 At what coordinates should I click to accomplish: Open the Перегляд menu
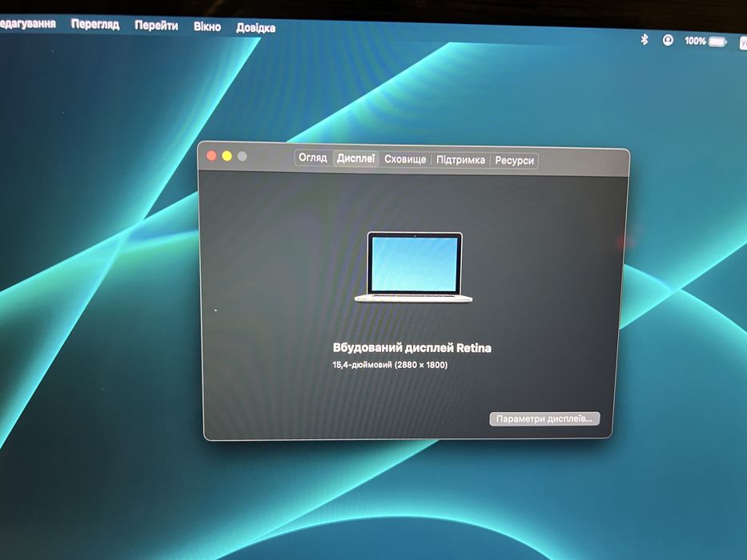point(94,24)
